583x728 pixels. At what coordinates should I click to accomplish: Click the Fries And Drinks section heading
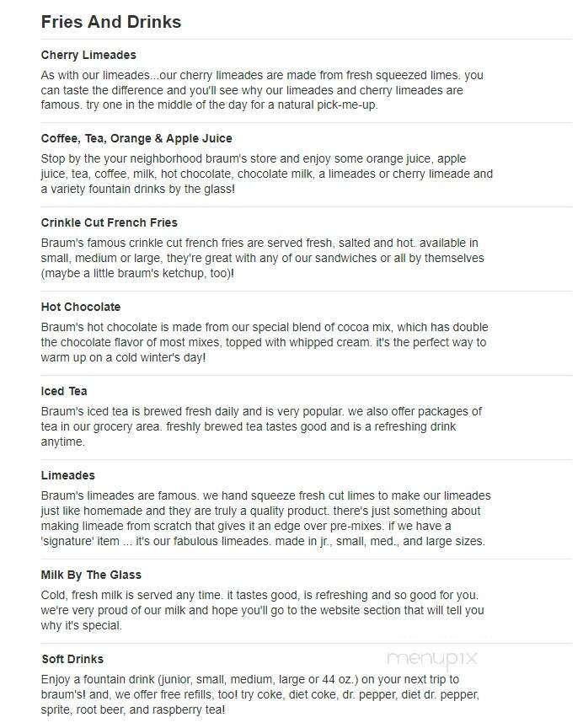(111, 22)
